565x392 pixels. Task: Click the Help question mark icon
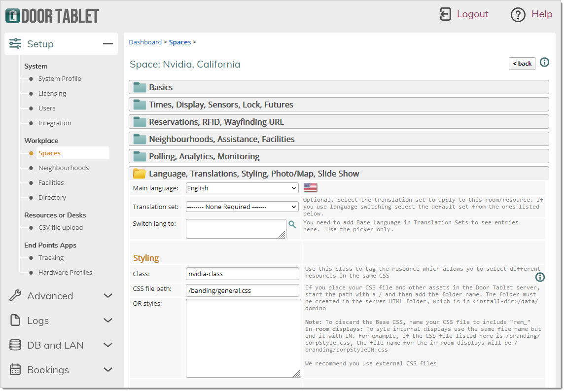tap(518, 15)
